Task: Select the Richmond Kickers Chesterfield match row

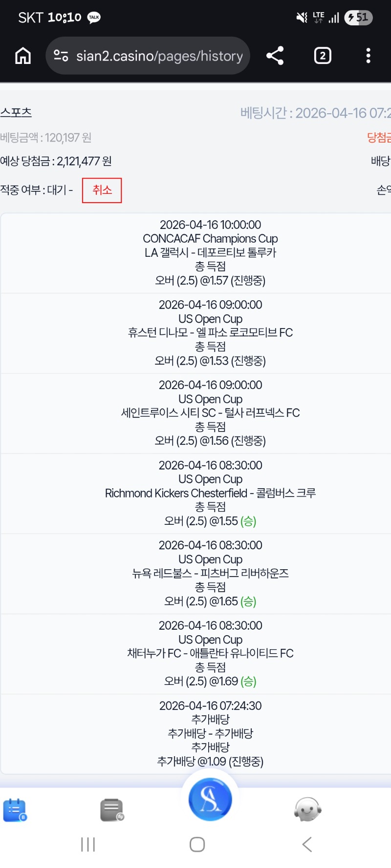Action: [210, 494]
